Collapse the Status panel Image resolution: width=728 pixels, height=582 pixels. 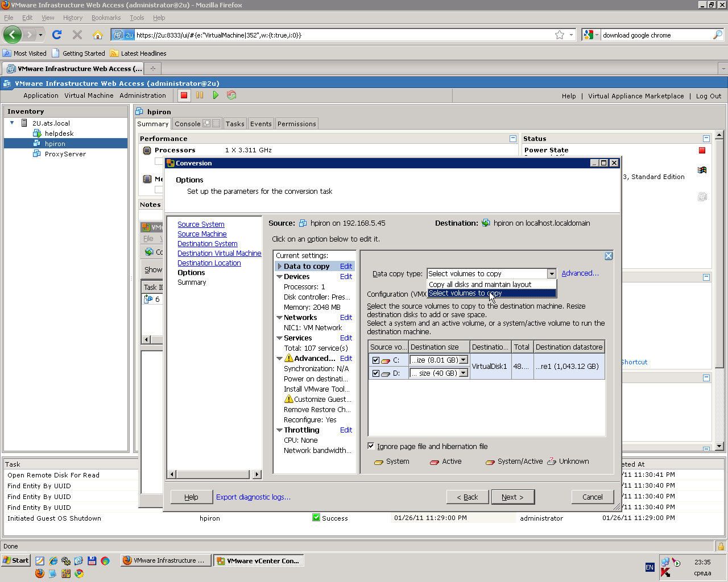click(x=706, y=139)
